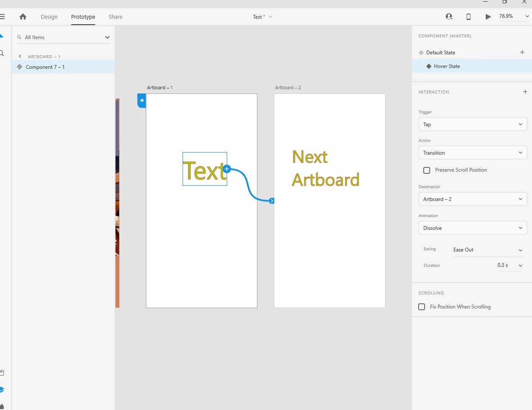Viewport: 532px width, 410px height.
Task: Switch to the Share tab
Action: click(x=115, y=17)
